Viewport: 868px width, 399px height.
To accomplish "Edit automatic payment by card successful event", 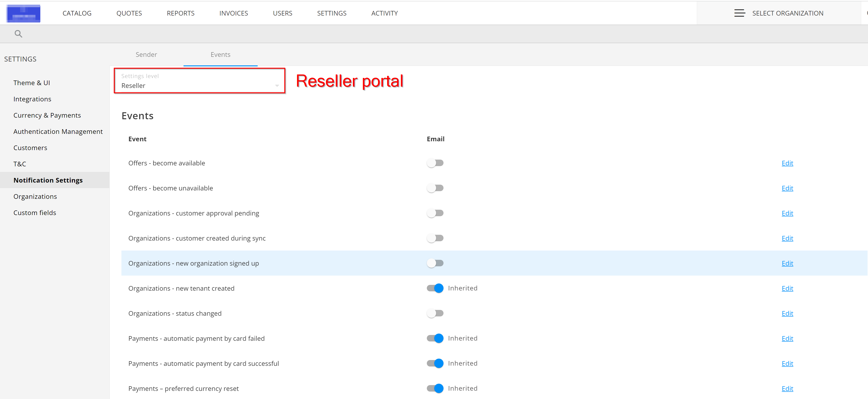I will tap(787, 364).
